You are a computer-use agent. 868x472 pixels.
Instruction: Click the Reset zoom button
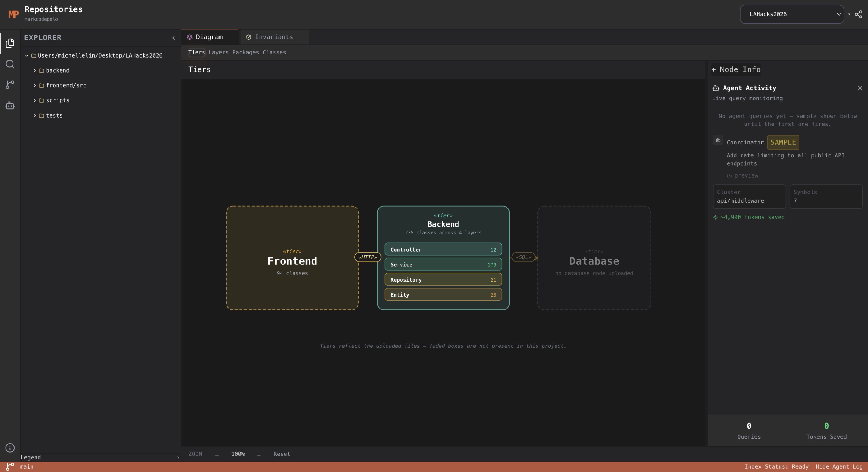(281, 454)
